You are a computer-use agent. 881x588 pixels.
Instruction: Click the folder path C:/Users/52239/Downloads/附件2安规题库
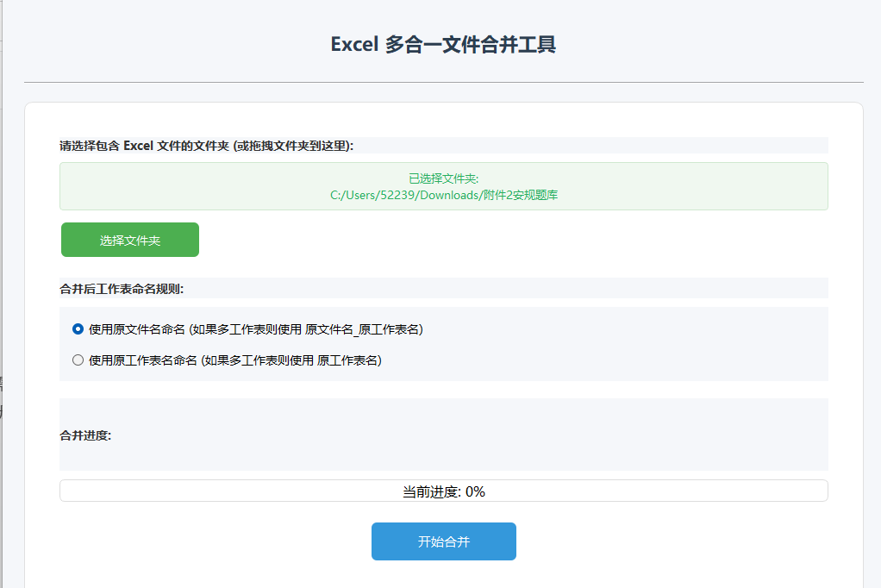[x=443, y=195]
